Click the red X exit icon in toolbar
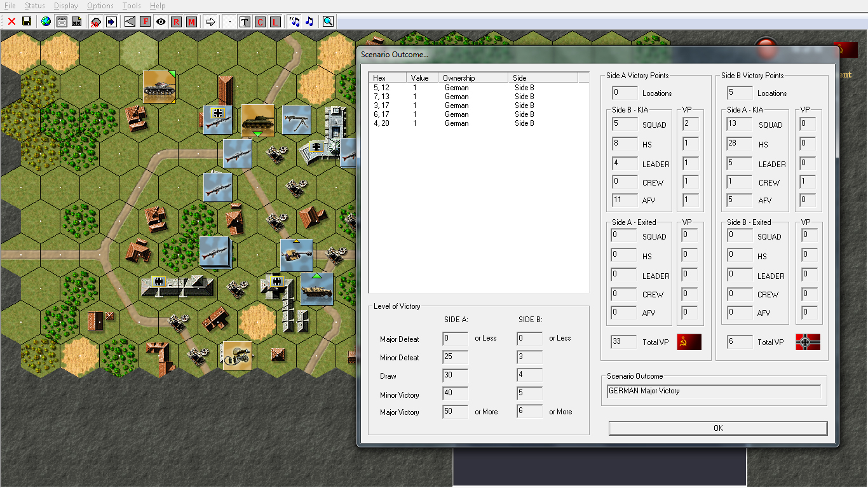868x488 pixels. tap(11, 22)
